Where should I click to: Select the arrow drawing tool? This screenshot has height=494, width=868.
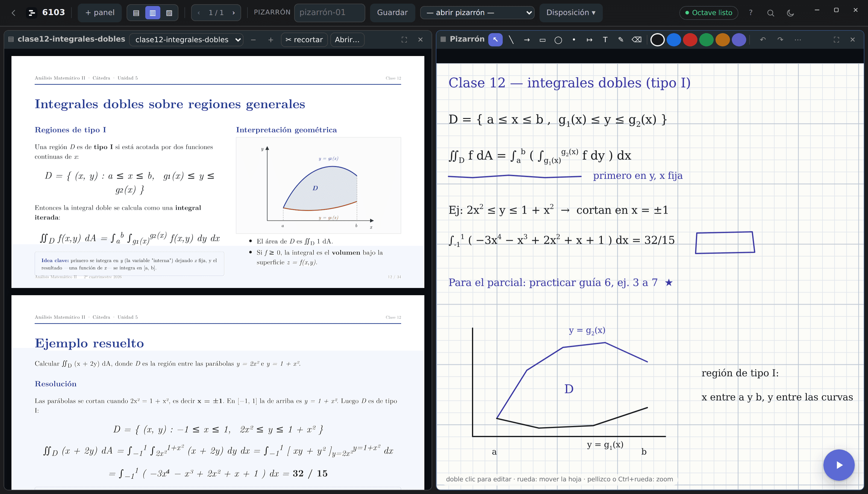527,40
